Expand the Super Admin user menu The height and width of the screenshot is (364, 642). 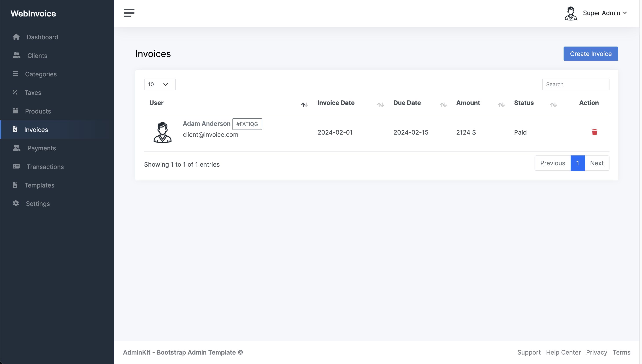pos(604,13)
